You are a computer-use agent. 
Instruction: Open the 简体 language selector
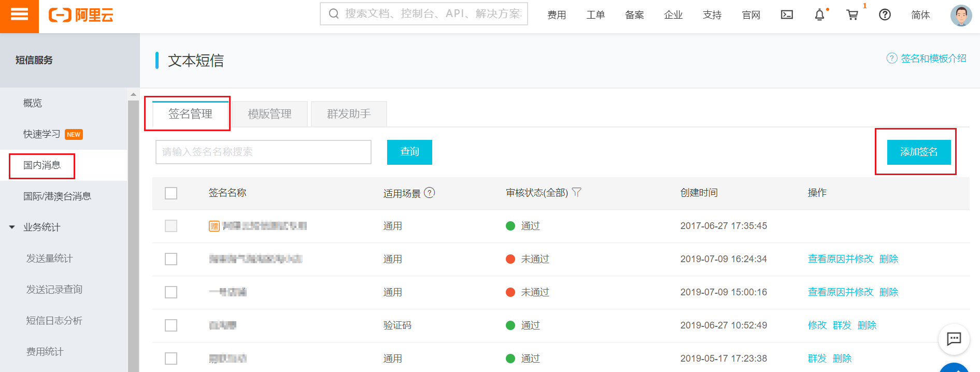pos(920,15)
